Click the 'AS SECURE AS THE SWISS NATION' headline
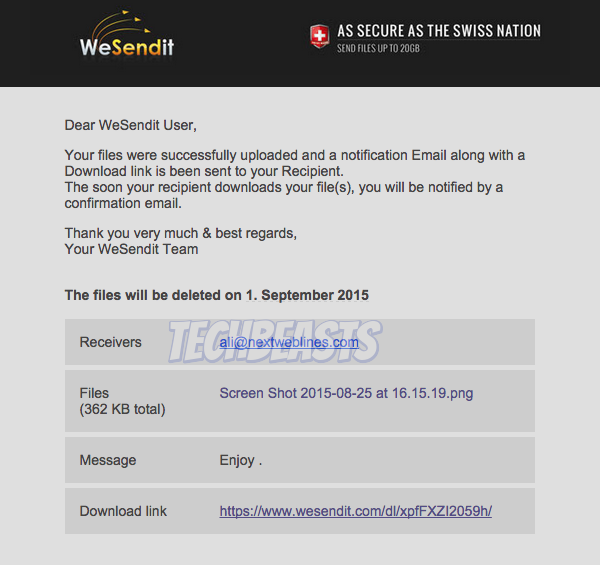 pos(439,31)
